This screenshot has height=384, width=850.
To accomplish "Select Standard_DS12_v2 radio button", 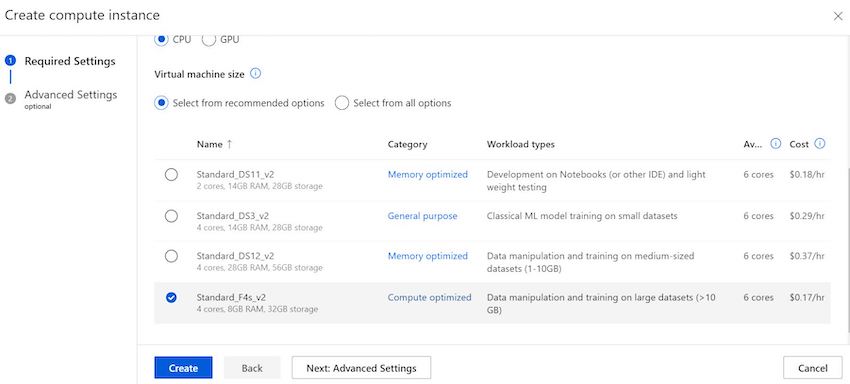I will pyautogui.click(x=171, y=256).
